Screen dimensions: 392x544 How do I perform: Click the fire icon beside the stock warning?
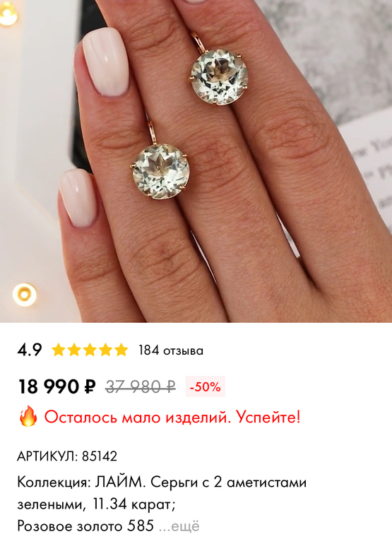pyautogui.click(x=28, y=416)
